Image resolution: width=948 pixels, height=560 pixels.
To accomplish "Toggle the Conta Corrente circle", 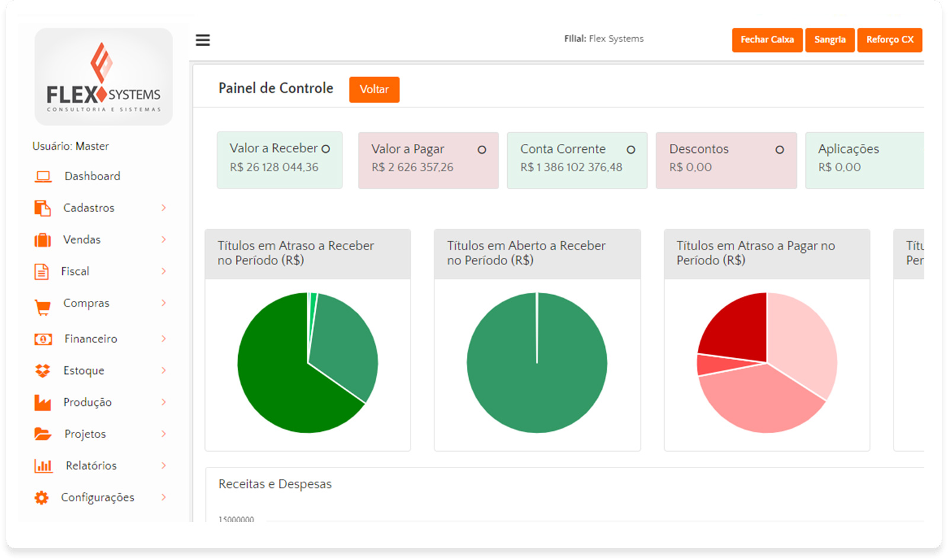I will 631,150.
